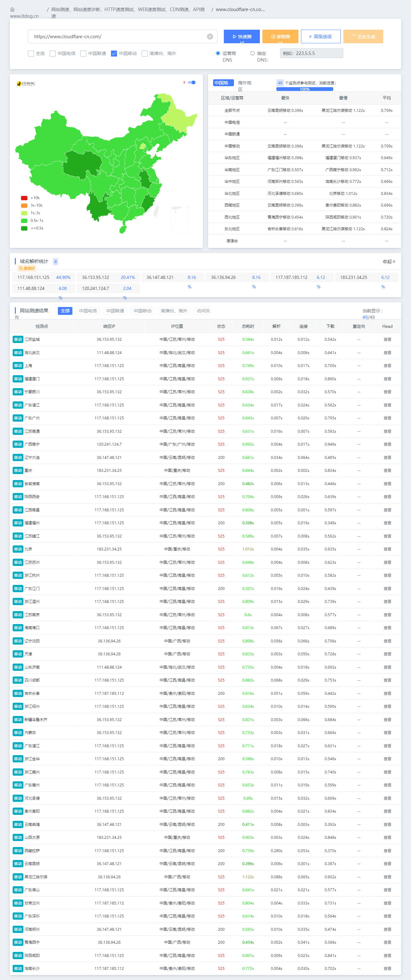Screen dimensions: 411x980
Task: Click the 移动 badge for 天津
Action: coord(18,654)
